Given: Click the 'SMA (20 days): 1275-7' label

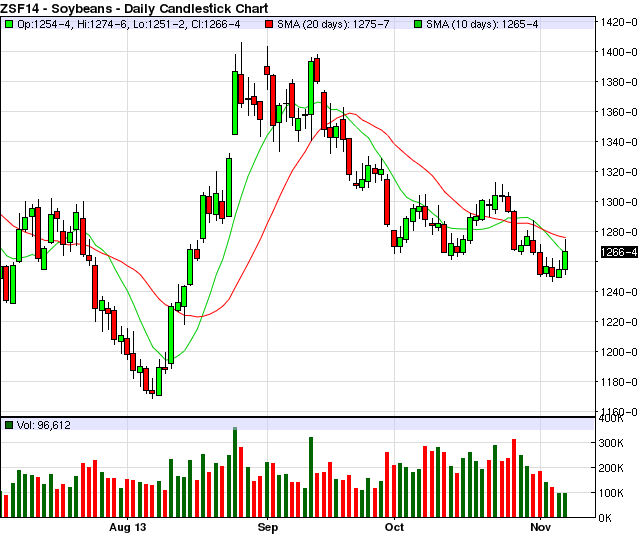Looking at the screenshot, I should 333,24.
